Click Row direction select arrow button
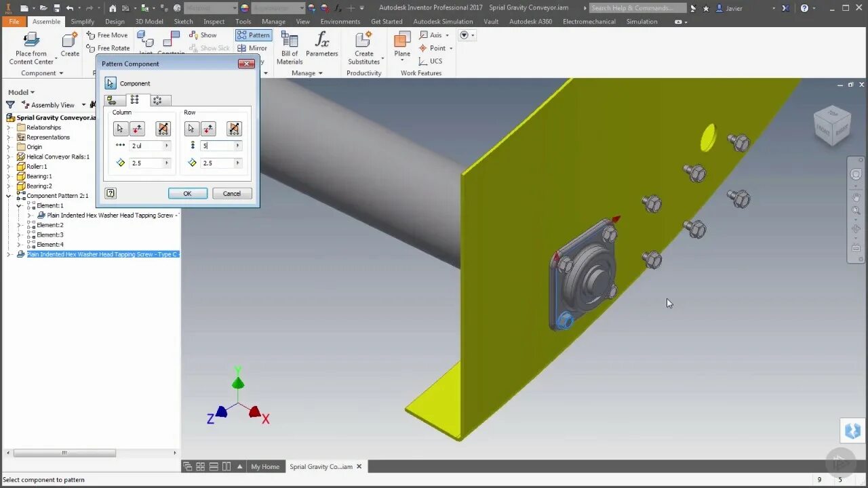868x488 pixels. (x=192, y=129)
